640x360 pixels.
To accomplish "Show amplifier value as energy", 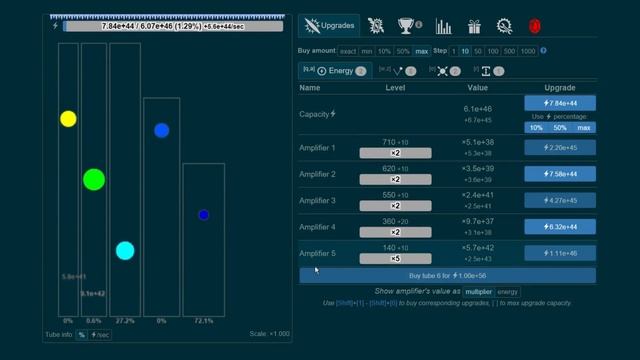I will click(507, 292).
